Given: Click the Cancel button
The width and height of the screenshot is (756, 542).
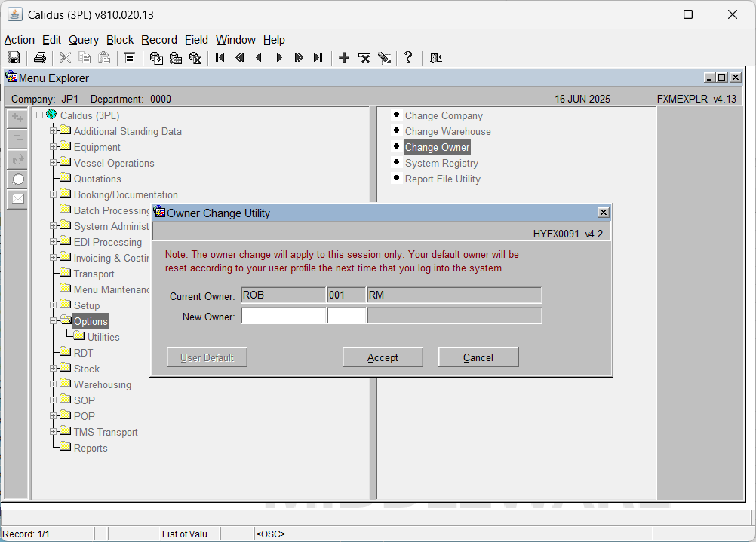Looking at the screenshot, I should 478,357.
